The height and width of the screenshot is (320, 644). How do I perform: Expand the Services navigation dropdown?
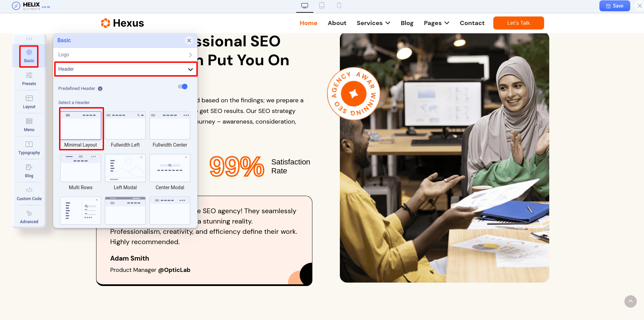(x=373, y=23)
